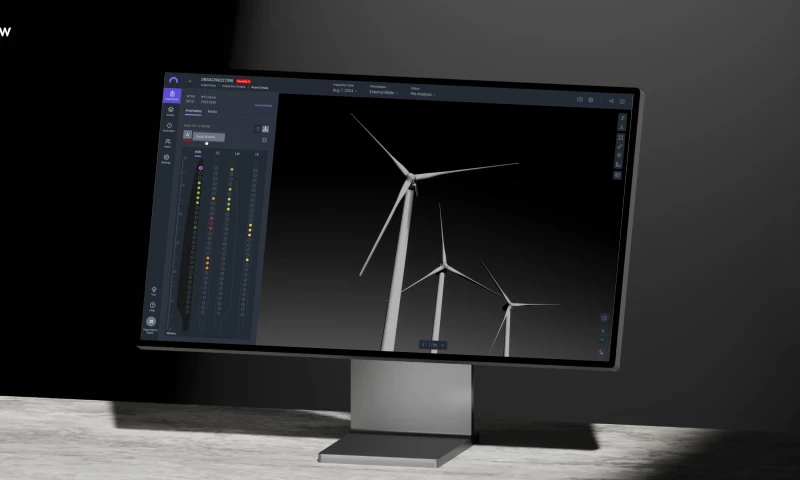Click the Inspections breadcrumb link

[x=208, y=86]
